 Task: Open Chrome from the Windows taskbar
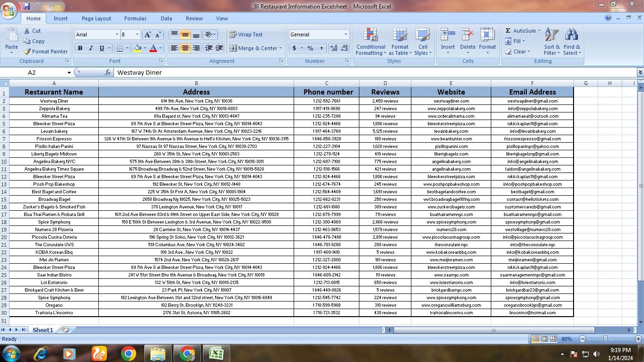point(128,353)
